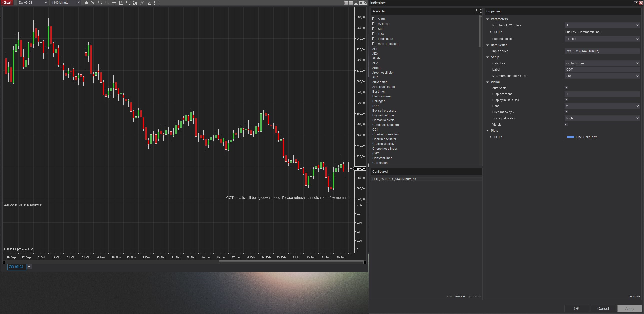Open the Calculate dropdown
Viewport: 644px width, 314px height.
point(602,63)
